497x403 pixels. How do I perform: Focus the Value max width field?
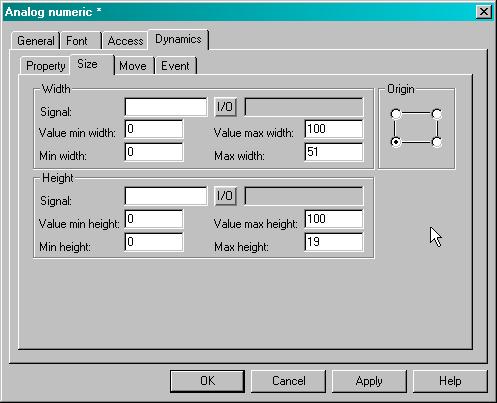[334, 129]
